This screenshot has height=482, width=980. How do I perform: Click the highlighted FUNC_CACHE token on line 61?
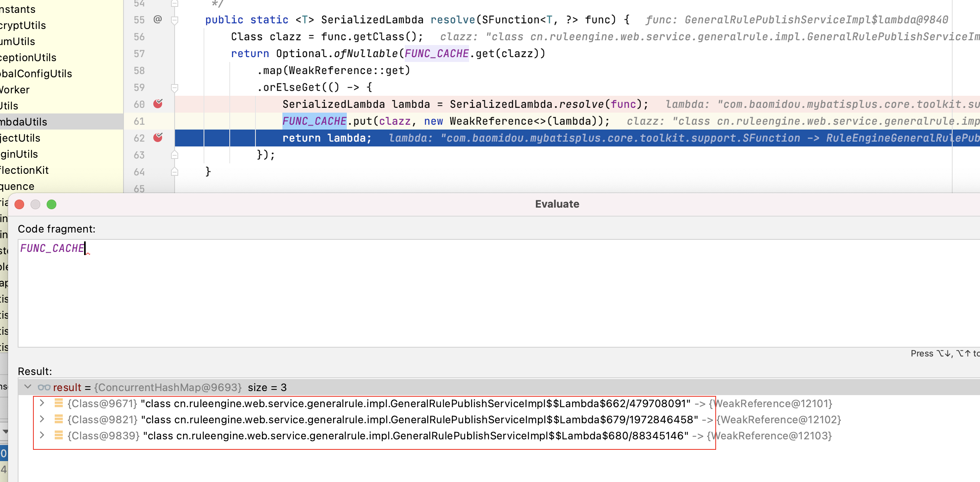click(x=314, y=121)
